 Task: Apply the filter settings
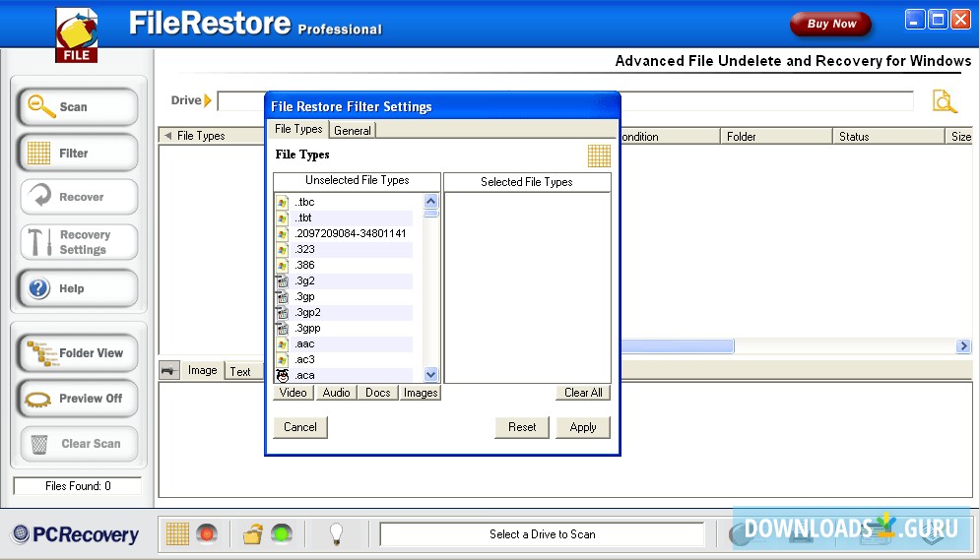tap(583, 427)
